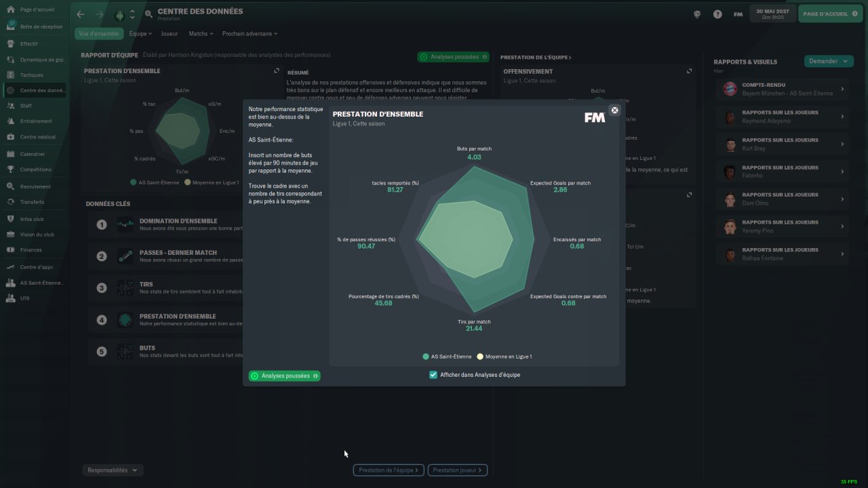Open the Transferts sidebar icon
The image size is (868, 488).
(11, 202)
